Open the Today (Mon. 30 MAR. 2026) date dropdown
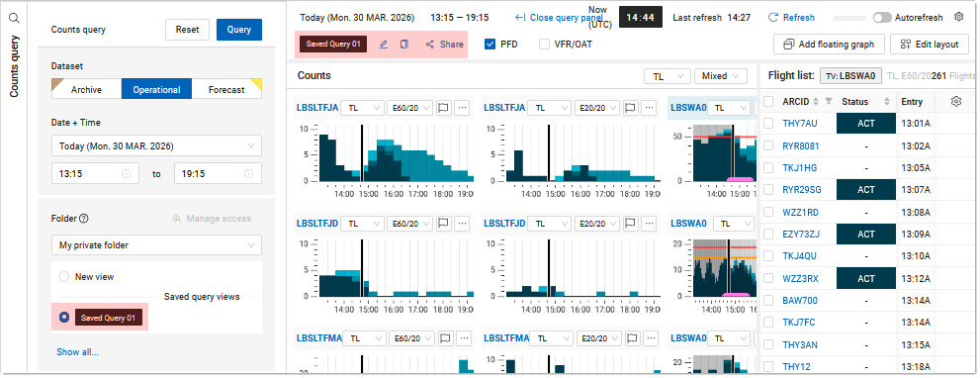The height and width of the screenshot is (378, 980). (x=156, y=145)
